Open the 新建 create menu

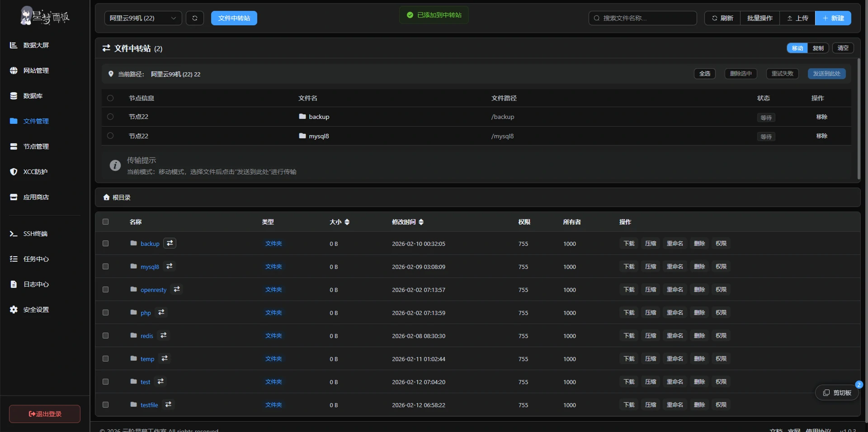coord(833,18)
